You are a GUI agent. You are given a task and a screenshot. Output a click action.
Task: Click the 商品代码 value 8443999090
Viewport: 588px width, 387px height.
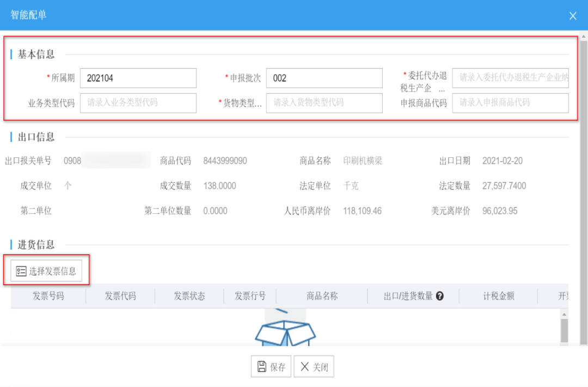(225, 161)
